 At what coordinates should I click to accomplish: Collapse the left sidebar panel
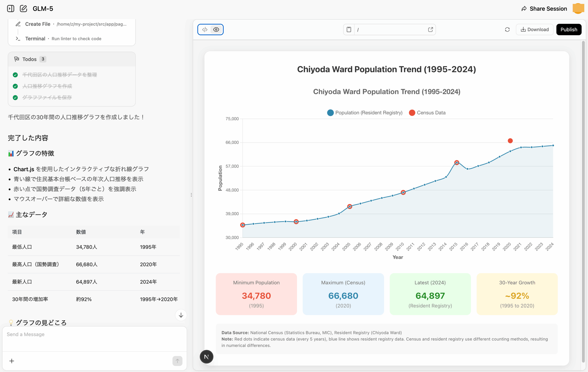tap(10, 9)
